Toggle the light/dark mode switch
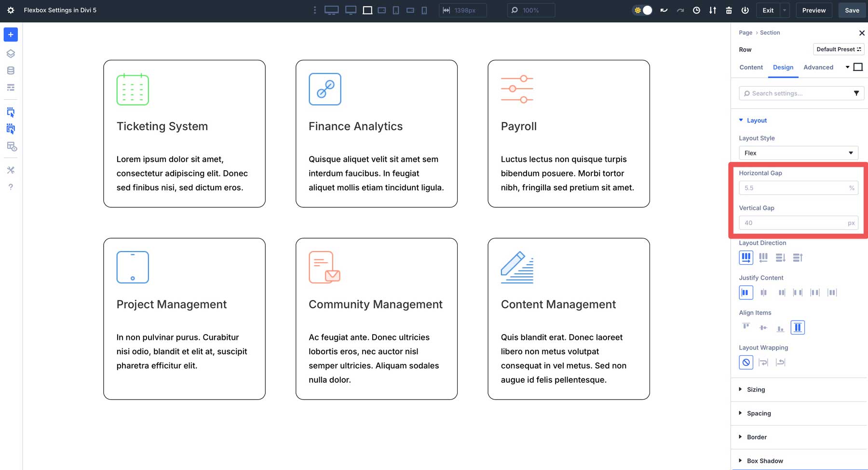This screenshot has width=868, height=470. pyautogui.click(x=642, y=10)
